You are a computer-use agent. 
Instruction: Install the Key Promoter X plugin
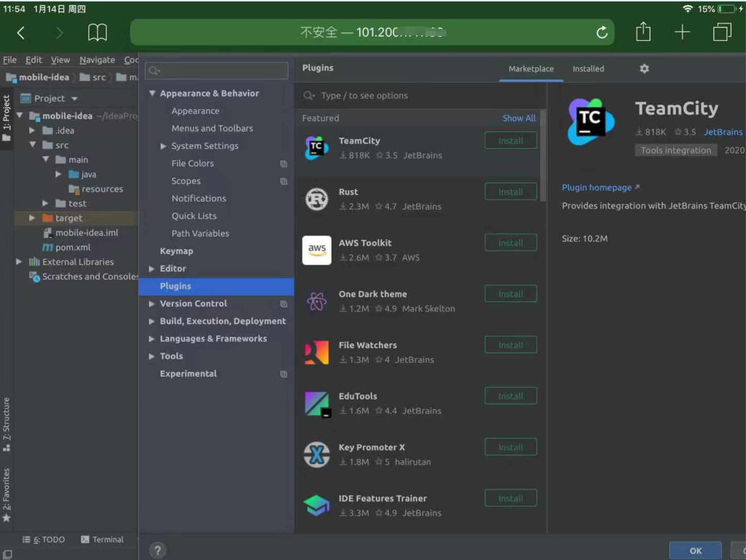pos(511,447)
